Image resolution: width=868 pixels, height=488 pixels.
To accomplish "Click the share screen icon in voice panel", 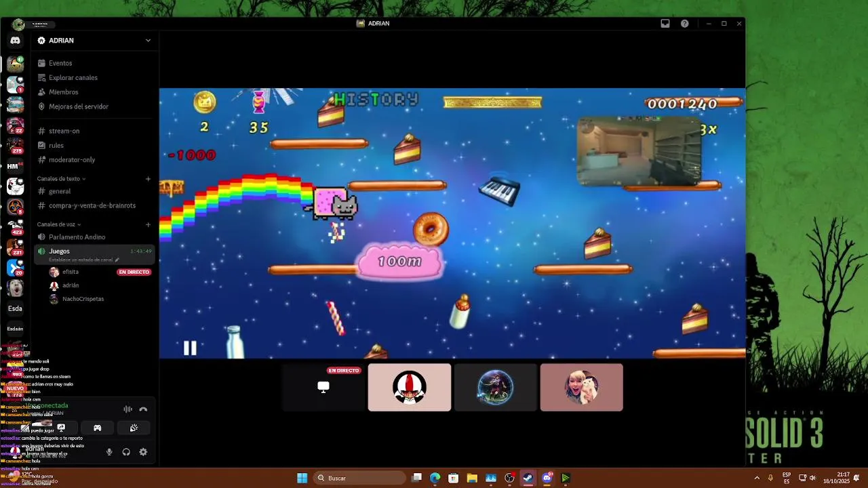I will click(61, 428).
